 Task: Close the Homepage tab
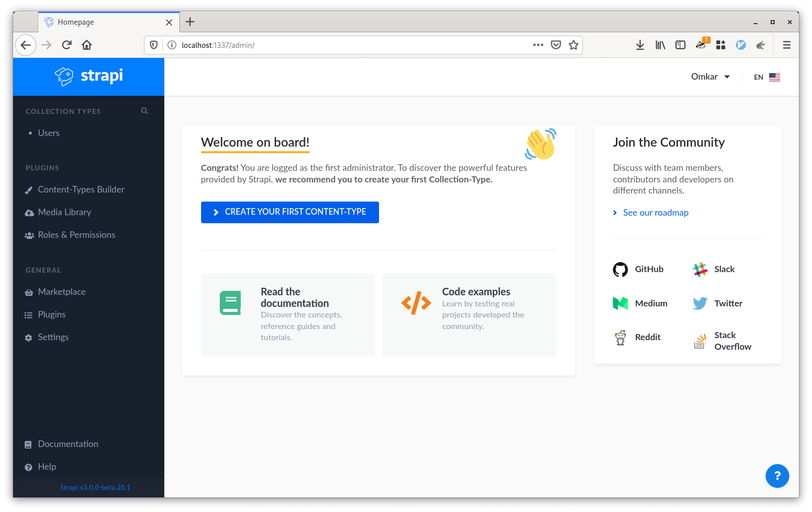pyautogui.click(x=169, y=22)
